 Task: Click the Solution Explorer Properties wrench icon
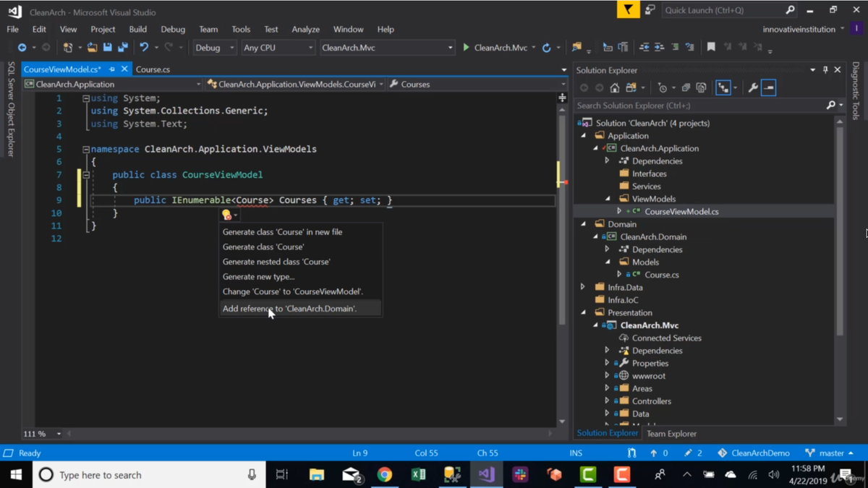click(752, 87)
